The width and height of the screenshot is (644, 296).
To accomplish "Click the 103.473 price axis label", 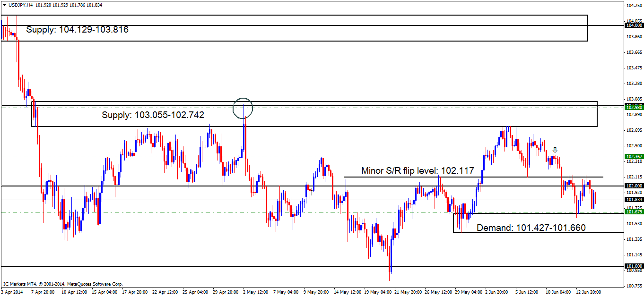I will click(634, 68).
